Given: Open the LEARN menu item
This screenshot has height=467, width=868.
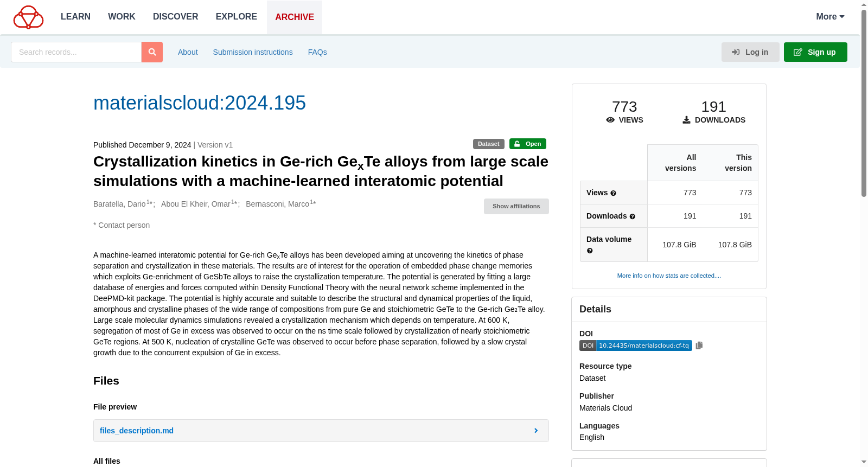Looking at the screenshot, I should 75,17.
